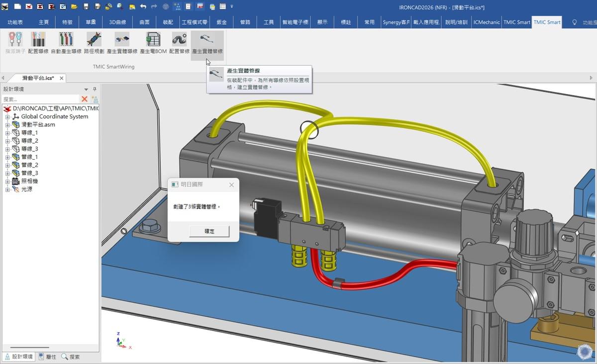Switch to the 搜索 bottom panel tab
This screenshot has width=597, height=364.
[71, 357]
